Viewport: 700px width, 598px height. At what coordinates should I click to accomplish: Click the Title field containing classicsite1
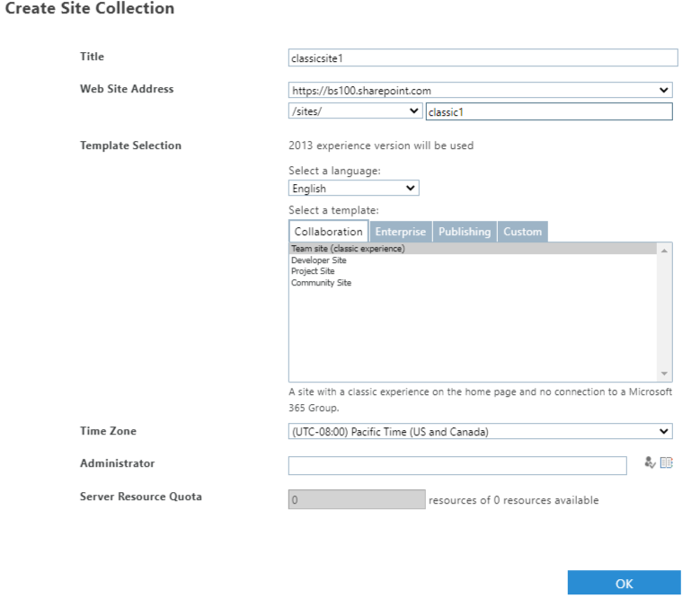[x=483, y=57]
